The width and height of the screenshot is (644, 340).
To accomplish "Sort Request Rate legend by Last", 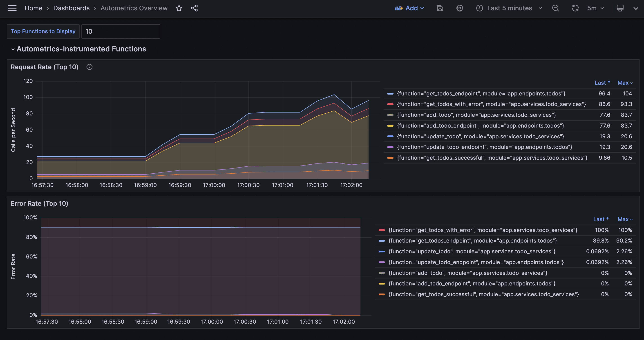I will click(x=602, y=83).
